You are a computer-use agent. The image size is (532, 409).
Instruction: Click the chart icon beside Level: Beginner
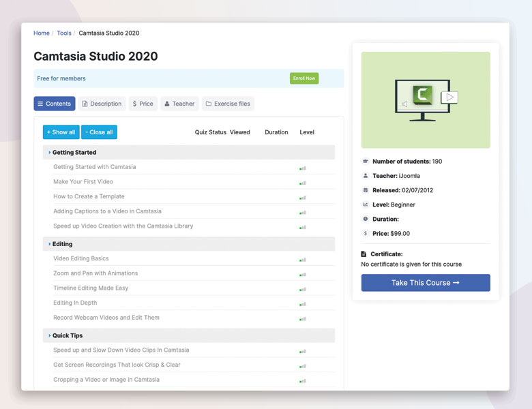point(366,204)
